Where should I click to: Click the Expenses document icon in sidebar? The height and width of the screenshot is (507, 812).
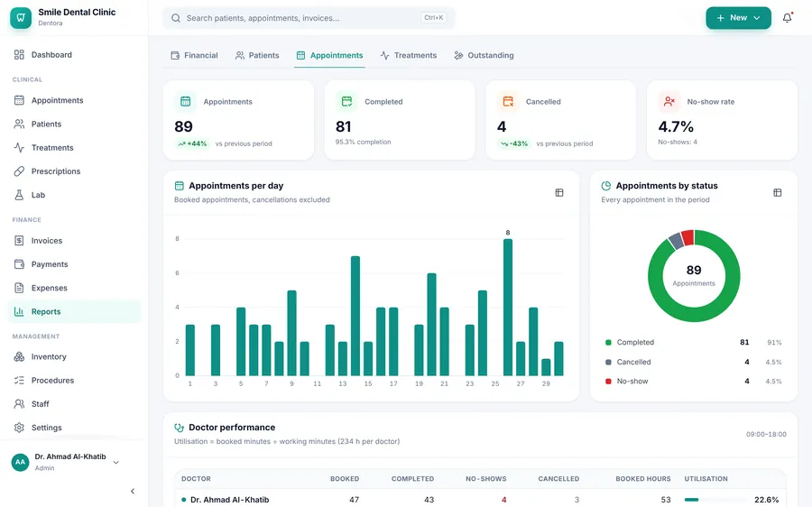(x=19, y=288)
